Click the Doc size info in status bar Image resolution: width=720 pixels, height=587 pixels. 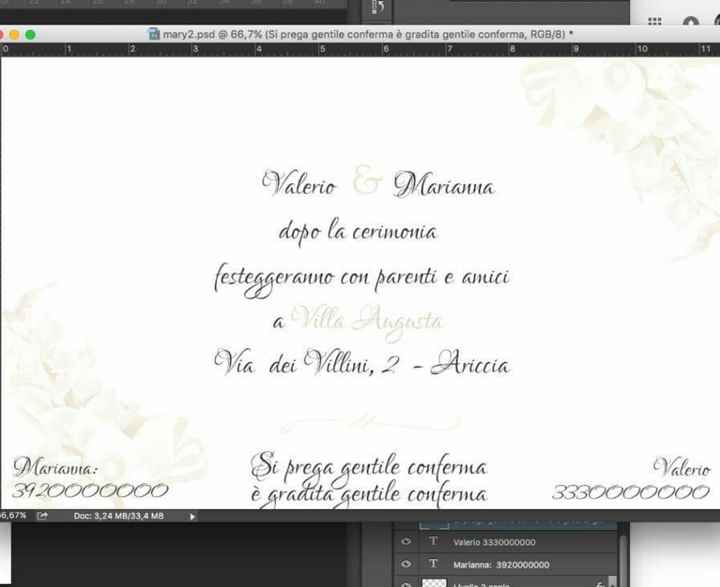pos(118,516)
